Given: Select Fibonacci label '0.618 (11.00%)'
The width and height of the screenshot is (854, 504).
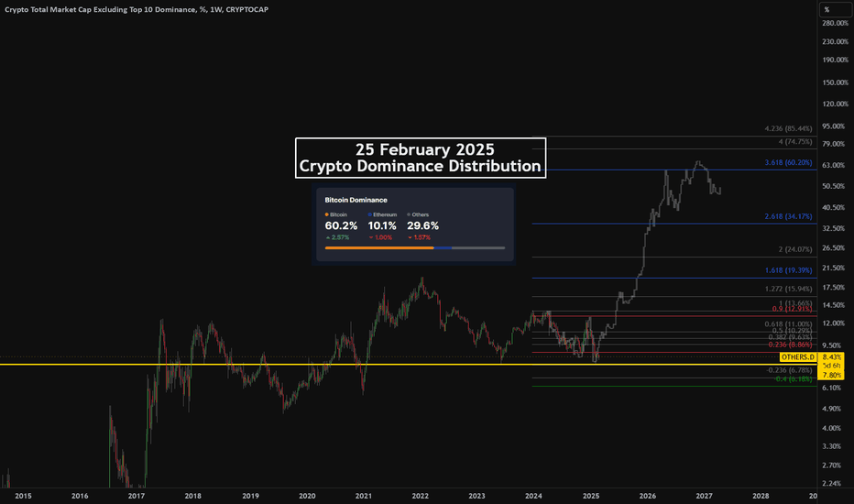Looking at the screenshot, I should click(788, 324).
